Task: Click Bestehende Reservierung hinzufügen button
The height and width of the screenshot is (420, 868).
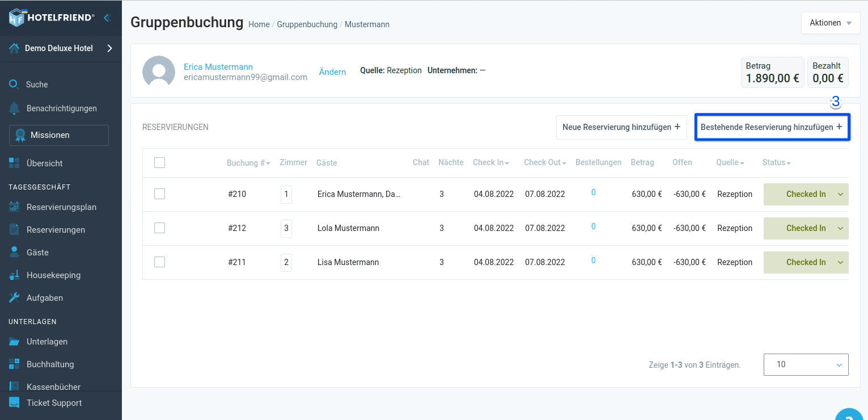Action: tap(772, 127)
